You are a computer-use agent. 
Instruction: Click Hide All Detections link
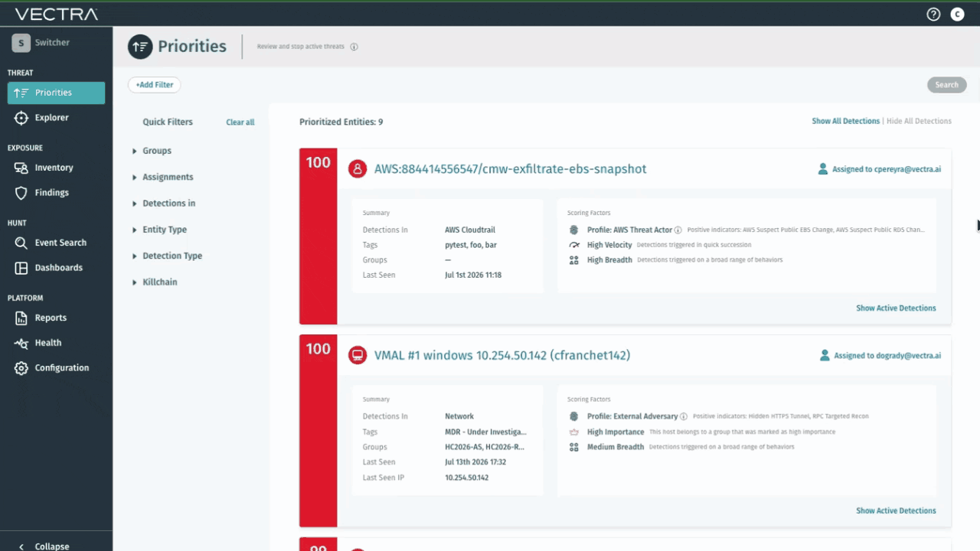(919, 121)
